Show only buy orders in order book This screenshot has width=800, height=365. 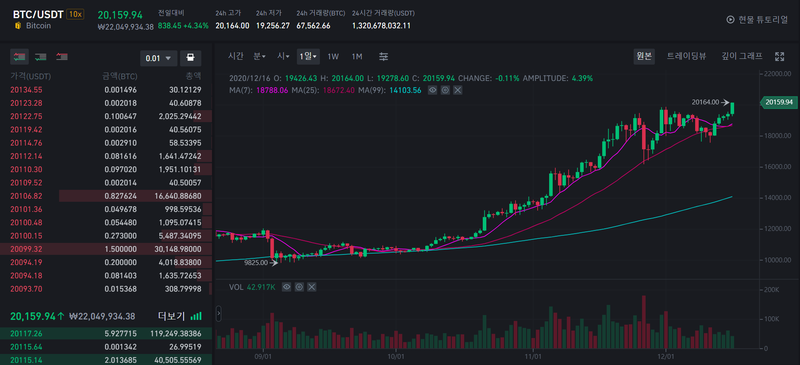pos(41,57)
